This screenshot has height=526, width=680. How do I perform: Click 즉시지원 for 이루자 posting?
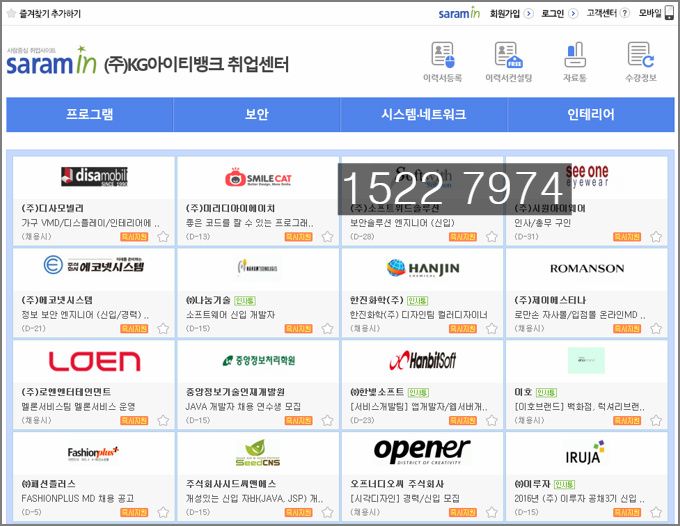click(x=627, y=513)
